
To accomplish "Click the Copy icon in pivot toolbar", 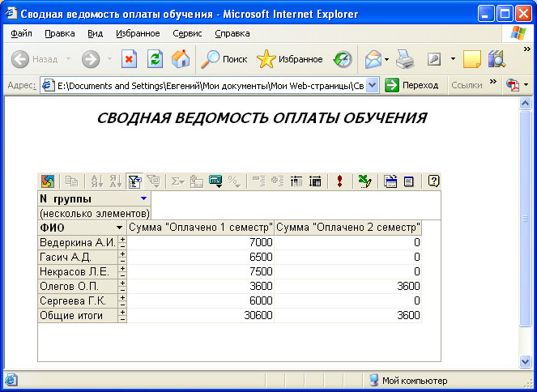I will pos(71,181).
